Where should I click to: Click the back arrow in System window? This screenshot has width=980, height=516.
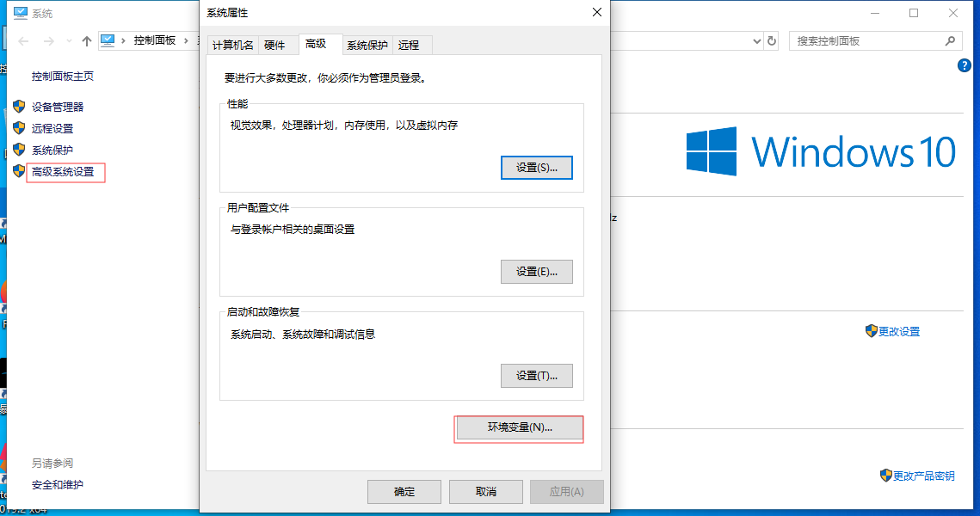(x=23, y=41)
